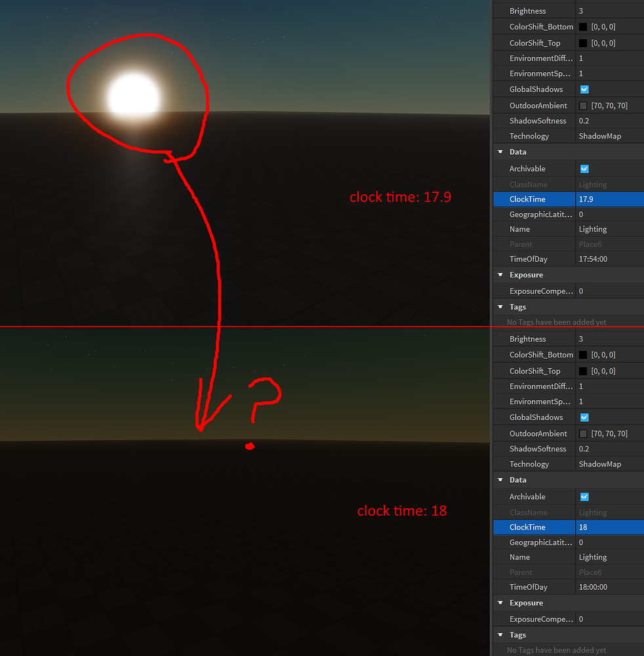Collapse the Data section in the top panel

point(500,152)
